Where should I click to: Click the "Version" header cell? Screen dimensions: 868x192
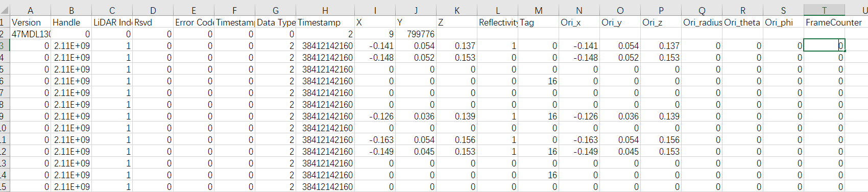point(31,22)
